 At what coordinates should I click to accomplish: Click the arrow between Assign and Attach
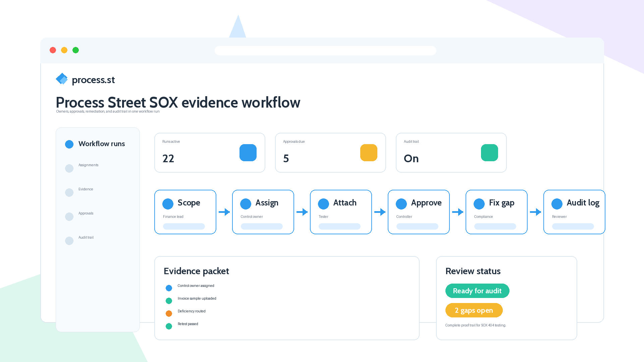point(302,212)
